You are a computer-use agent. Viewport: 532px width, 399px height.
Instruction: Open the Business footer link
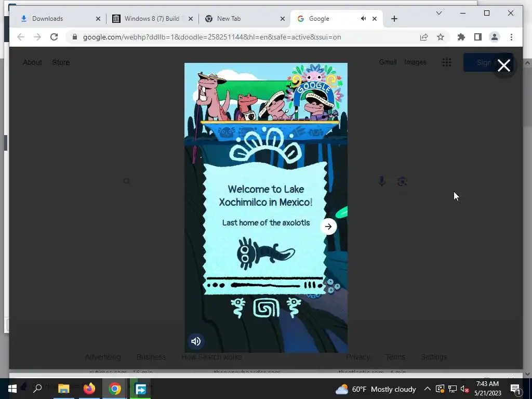(x=151, y=357)
